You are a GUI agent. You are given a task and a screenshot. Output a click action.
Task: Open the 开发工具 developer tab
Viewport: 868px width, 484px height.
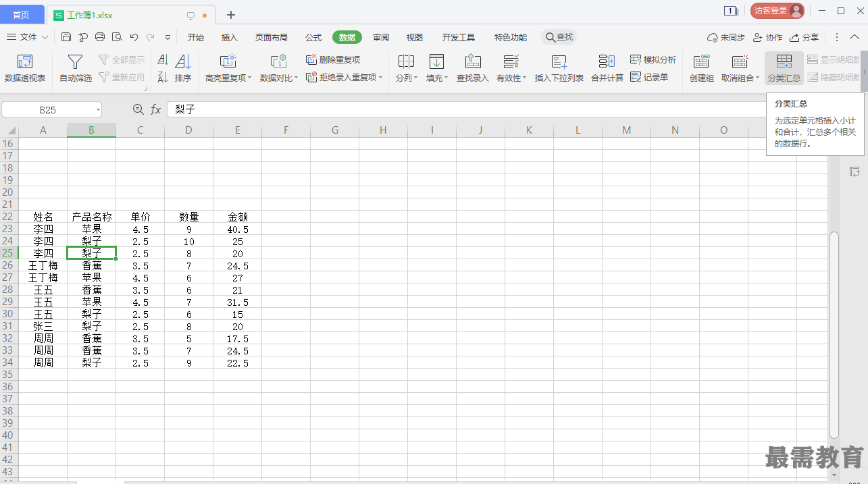pyautogui.click(x=459, y=37)
